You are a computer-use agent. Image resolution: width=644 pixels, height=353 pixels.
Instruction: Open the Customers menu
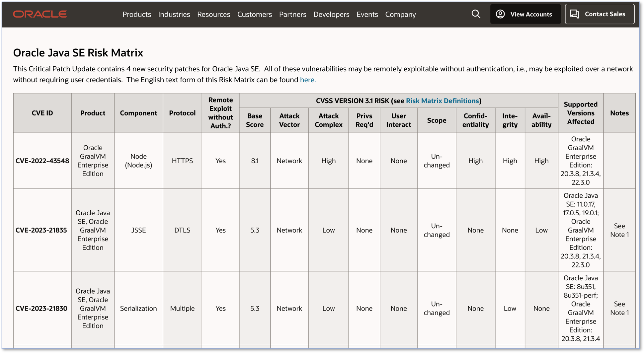255,14
